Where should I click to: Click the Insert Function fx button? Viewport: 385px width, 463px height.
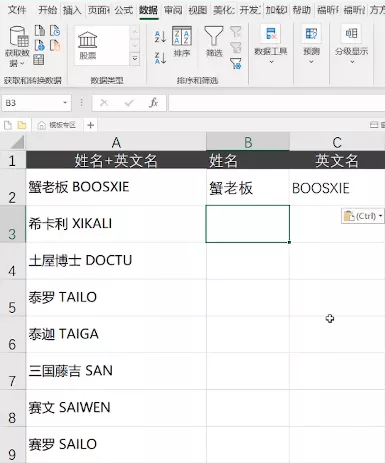pyautogui.click(x=153, y=103)
